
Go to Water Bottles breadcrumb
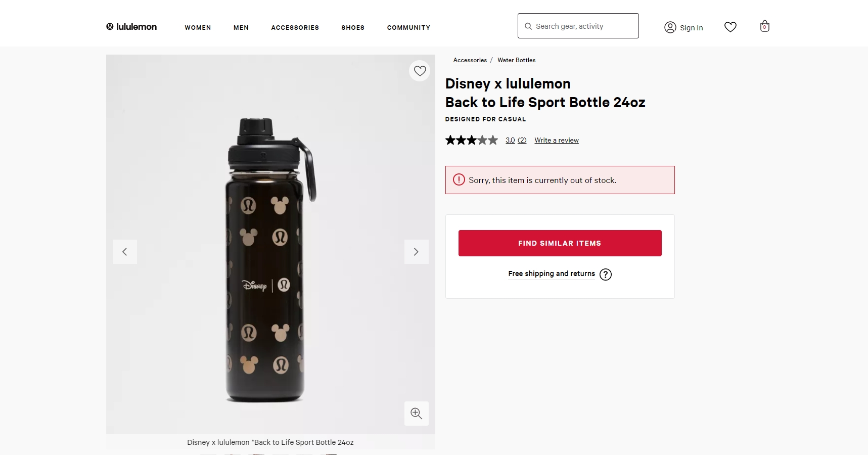[x=516, y=60]
